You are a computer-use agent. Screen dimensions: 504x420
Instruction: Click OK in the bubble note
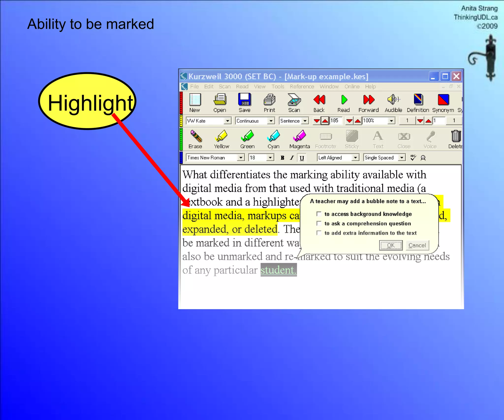391,245
